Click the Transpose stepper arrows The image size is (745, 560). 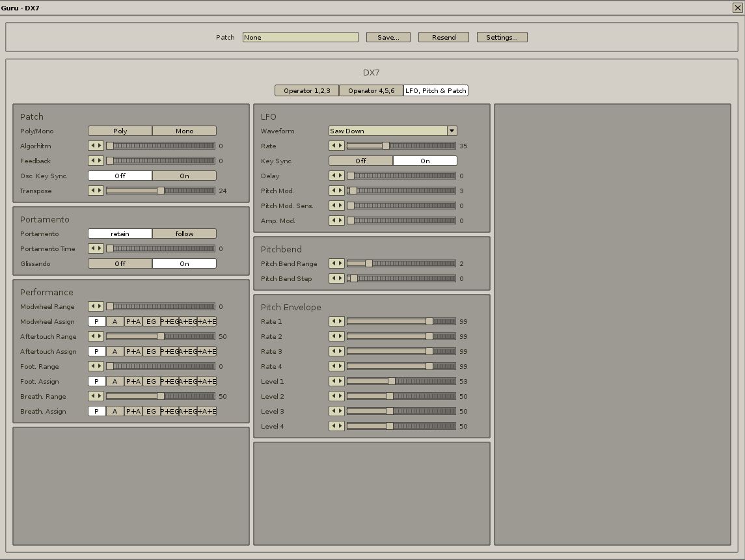pos(96,191)
